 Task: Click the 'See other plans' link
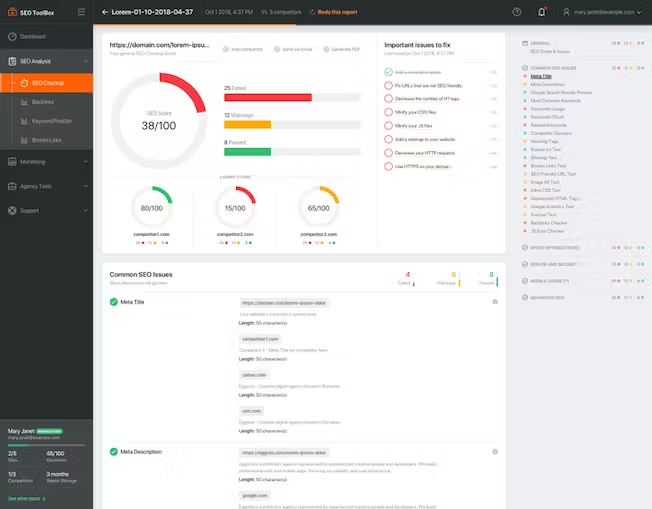click(27, 498)
